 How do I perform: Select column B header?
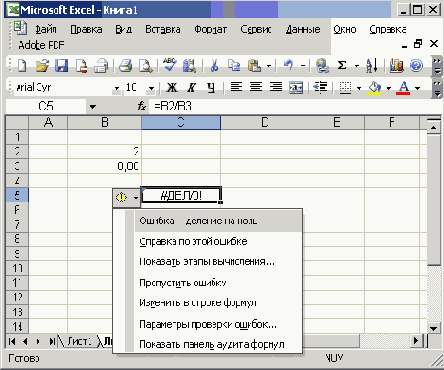click(x=104, y=122)
